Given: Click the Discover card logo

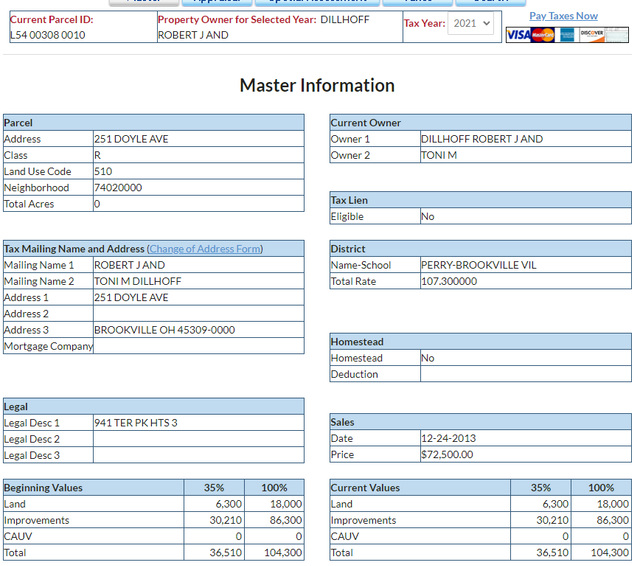Looking at the screenshot, I should click(x=591, y=35).
